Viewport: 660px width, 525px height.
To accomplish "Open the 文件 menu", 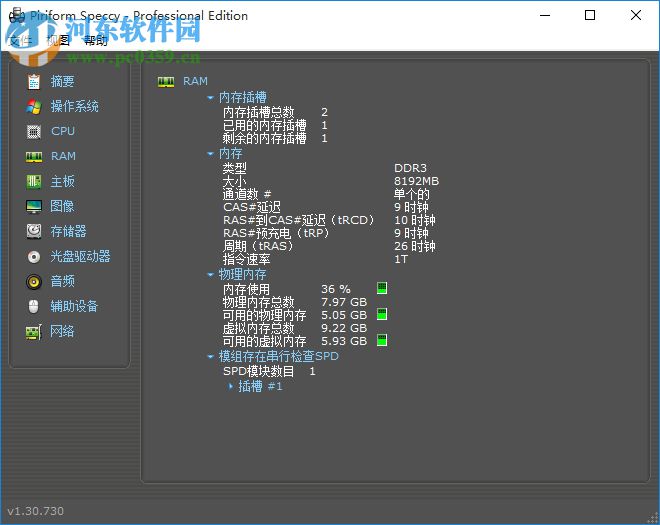I will 20,40.
